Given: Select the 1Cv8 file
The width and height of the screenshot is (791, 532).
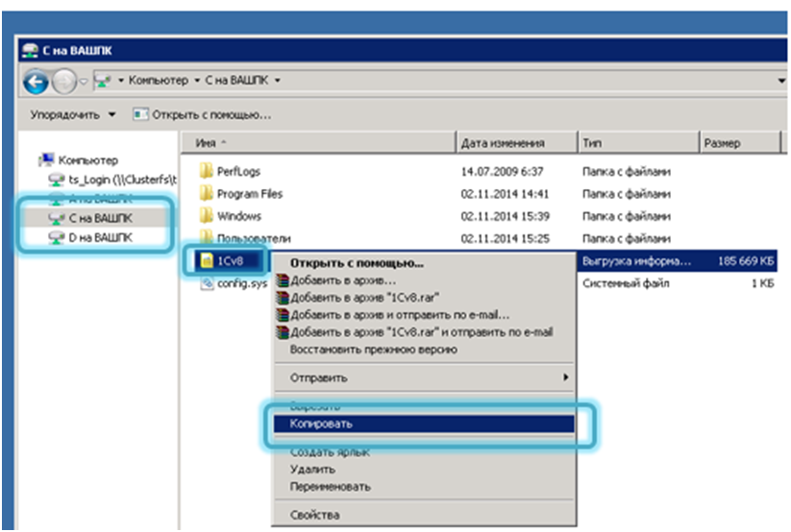Looking at the screenshot, I should [230, 260].
